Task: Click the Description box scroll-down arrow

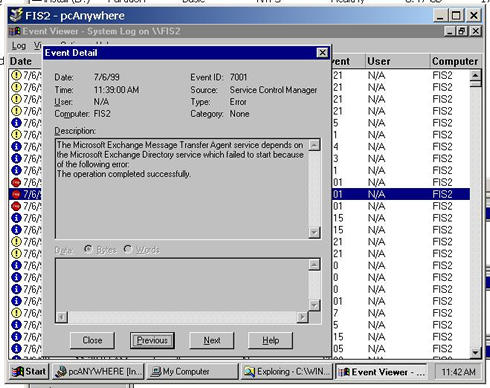Action: [x=314, y=232]
